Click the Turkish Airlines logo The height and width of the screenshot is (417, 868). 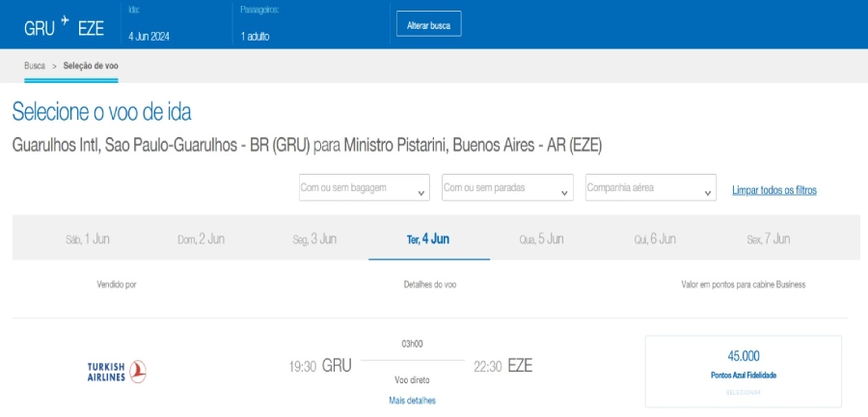tap(117, 371)
